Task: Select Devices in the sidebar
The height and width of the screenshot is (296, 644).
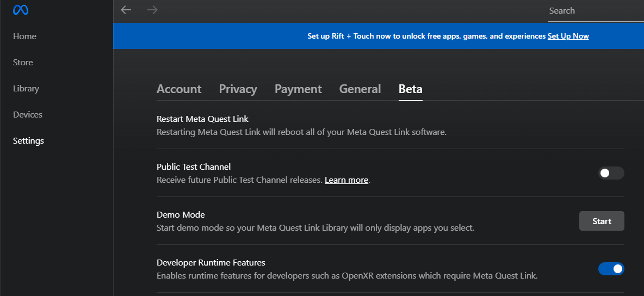Action: click(x=28, y=115)
